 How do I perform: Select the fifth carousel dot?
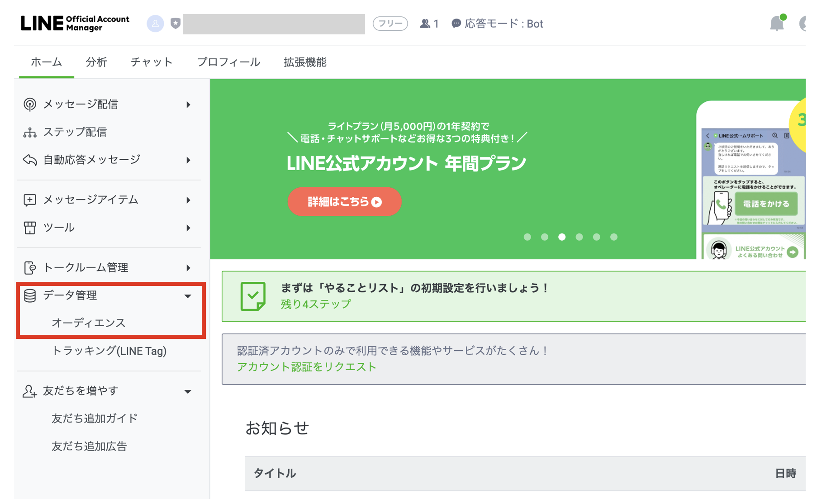pyautogui.click(x=597, y=237)
